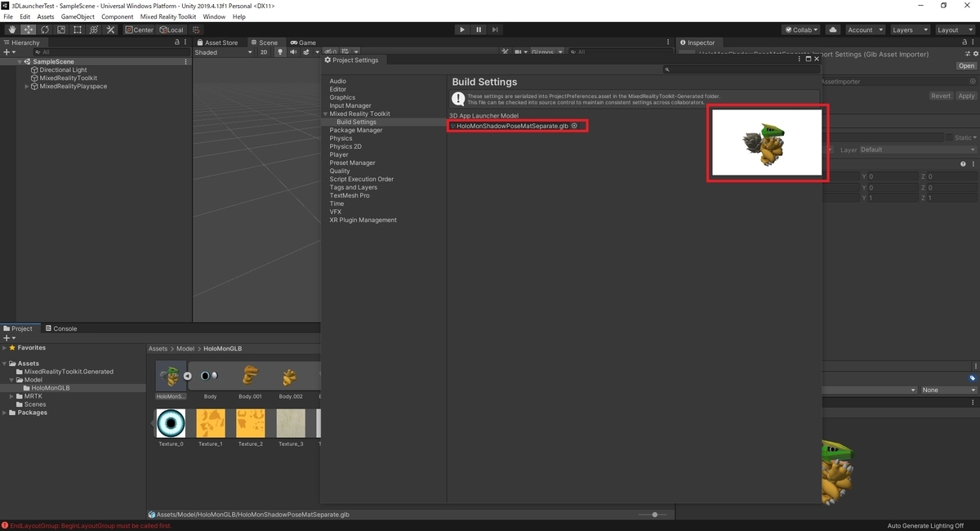The width and height of the screenshot is (980, 531).
Task: Adjust Project icon size slider
Action: pos(653,515)
